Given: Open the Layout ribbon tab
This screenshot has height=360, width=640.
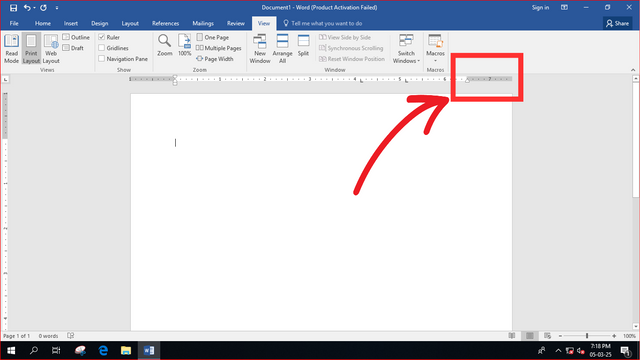Looking at the screenshot, I should [130, 23].
